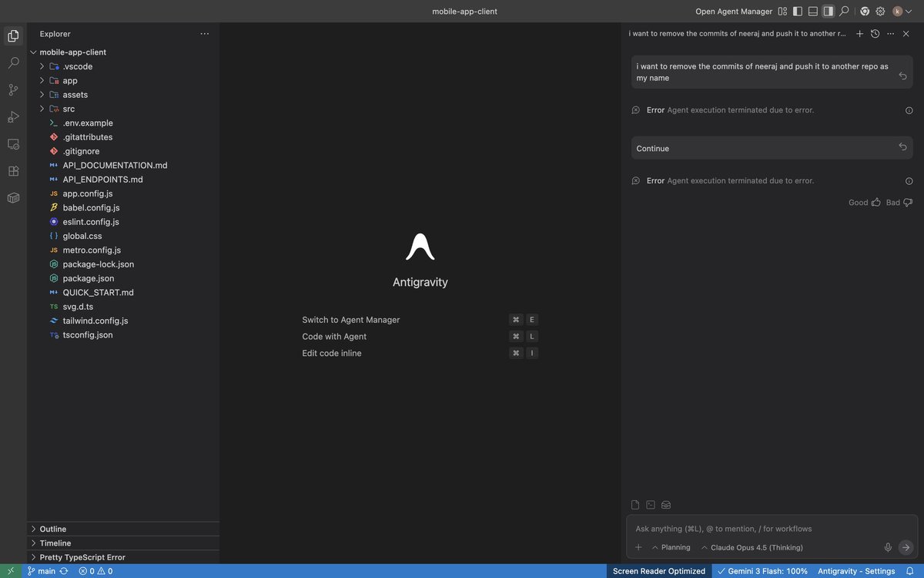This screenshot has width=924, height=578.
Task: Click Edit code inline shortcut
Action: [420, 353]
